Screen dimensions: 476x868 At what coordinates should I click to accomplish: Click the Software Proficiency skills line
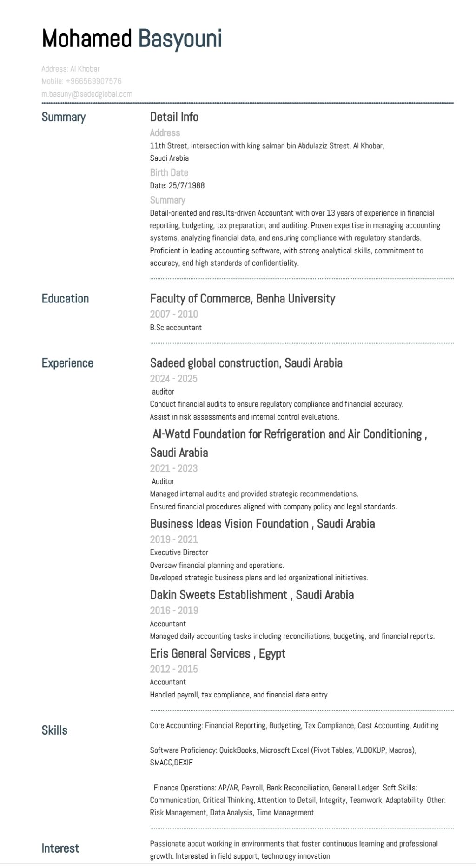tap(283, 750)
